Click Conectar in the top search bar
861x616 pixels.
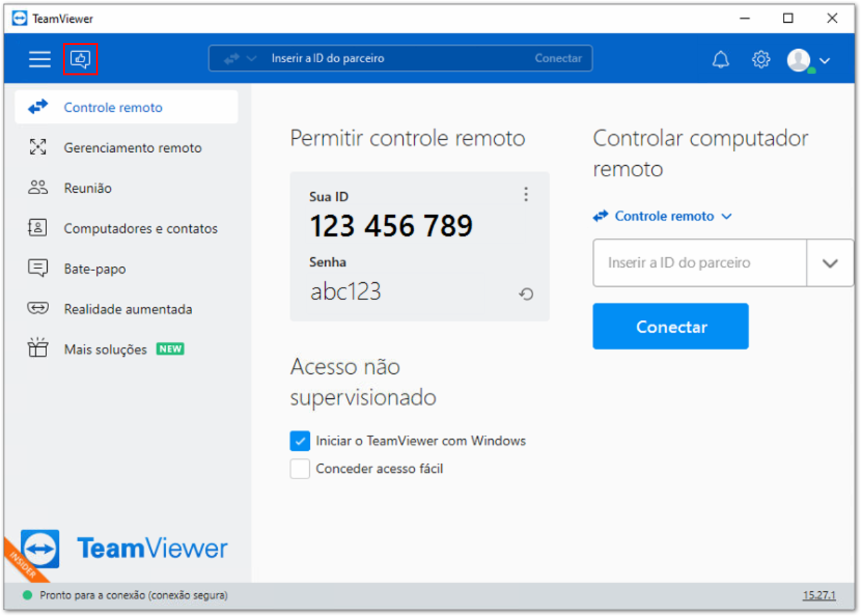click(558, 59)
